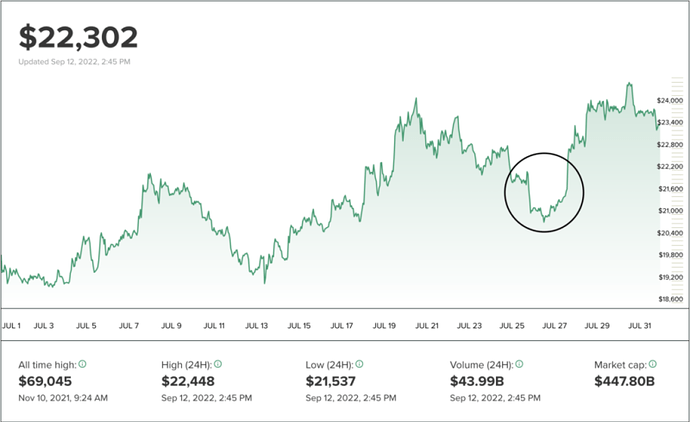The image size is (690, 422).
Task: Click the $22,302 current price heading
Action: 79,38
